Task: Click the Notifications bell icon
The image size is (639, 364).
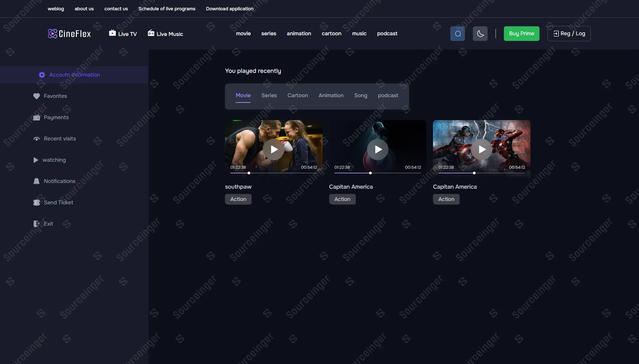Action: pyautogui.click(x=37, y=181)
